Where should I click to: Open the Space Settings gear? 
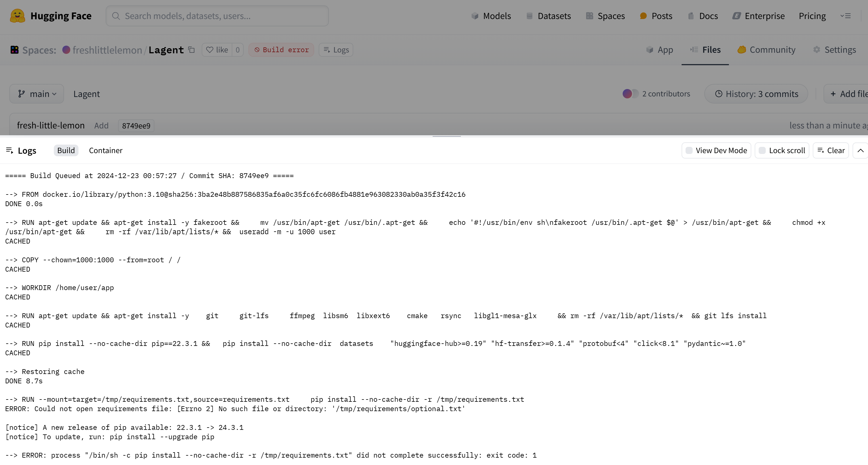pyautogui.click(x=834, y=50)
